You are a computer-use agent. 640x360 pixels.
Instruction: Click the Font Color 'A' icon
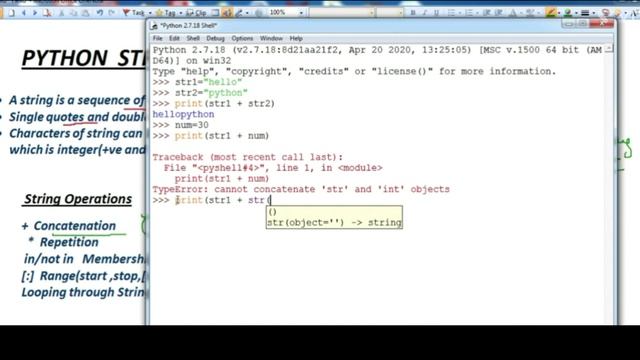coord(513,13)
